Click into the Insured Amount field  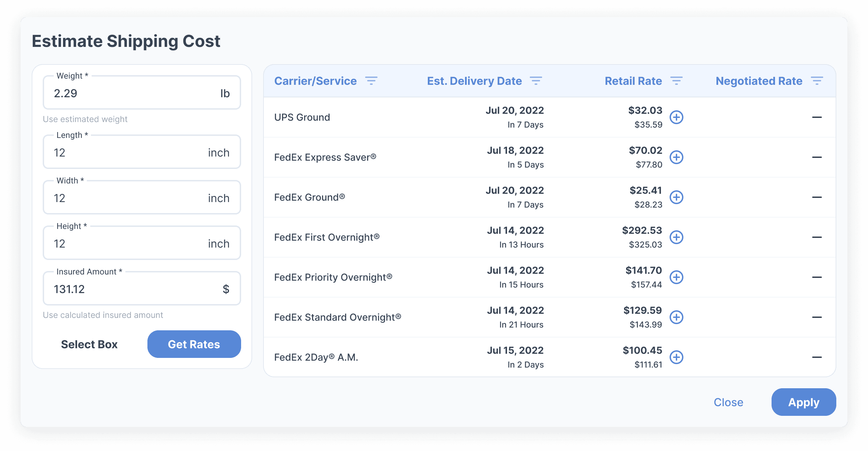tap(134, 289)
